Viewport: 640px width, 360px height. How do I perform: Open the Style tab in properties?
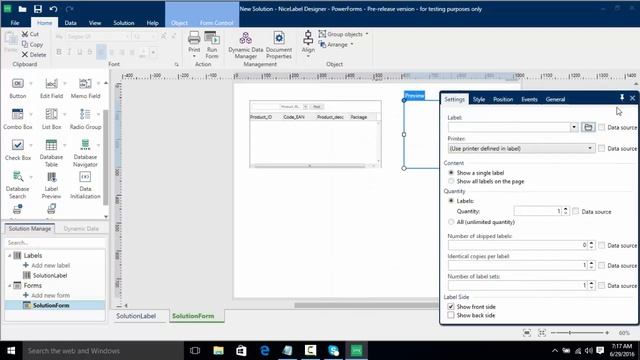tap(479, 99)
